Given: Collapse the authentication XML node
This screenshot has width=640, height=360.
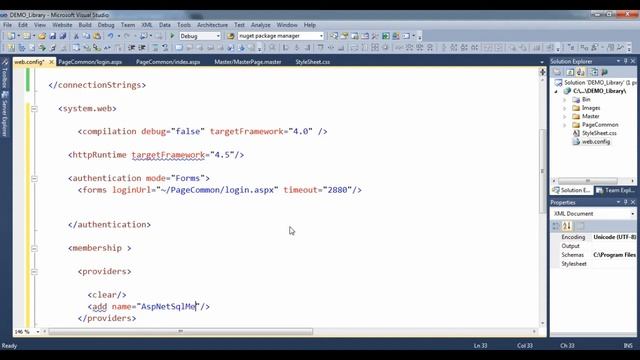Looking at the screenshot, I should point(34,179).
